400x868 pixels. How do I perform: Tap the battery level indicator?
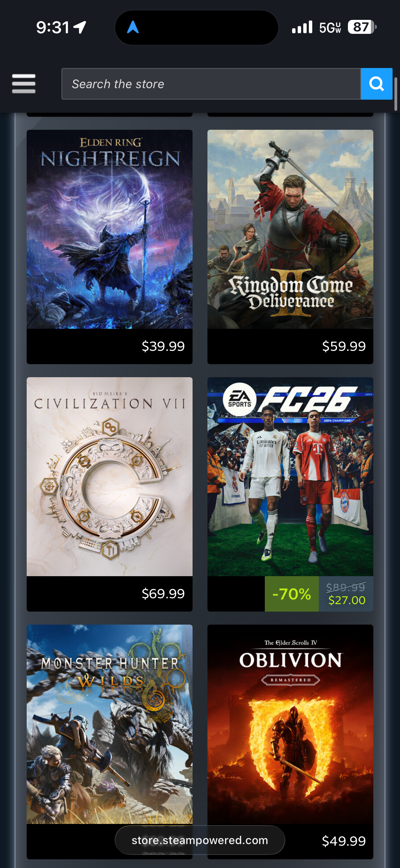point(362,27)
